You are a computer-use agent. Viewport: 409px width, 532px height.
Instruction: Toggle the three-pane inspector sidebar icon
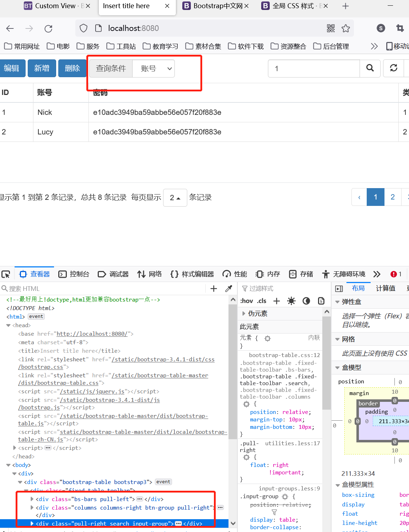(339, 289)
